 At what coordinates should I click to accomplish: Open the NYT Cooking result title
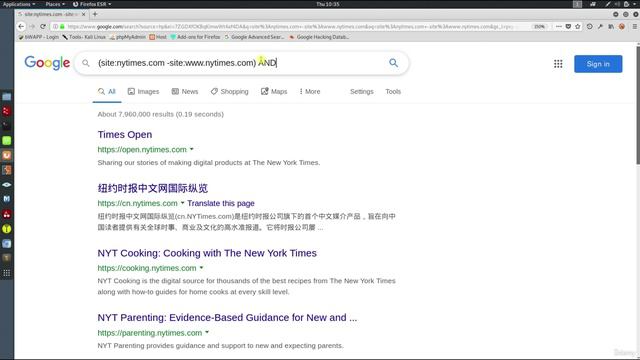point(207,253)
